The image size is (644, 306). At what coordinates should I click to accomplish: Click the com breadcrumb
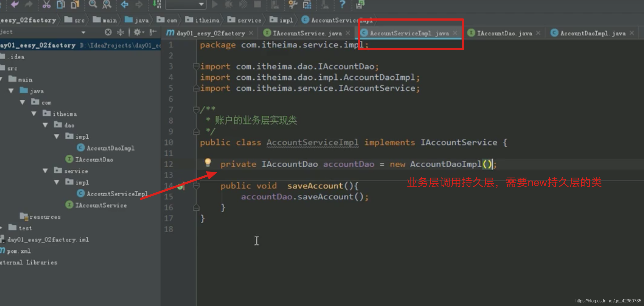[x=167, y=20]
